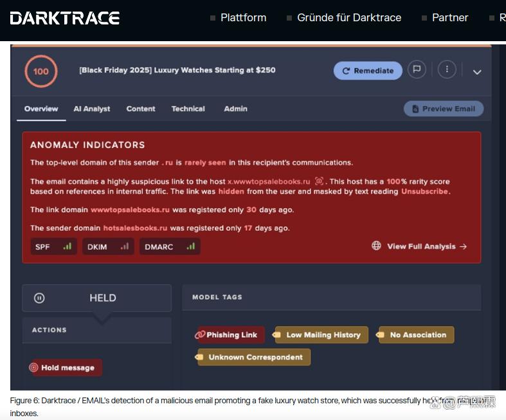The height and width of the screenshot is (420, 506).
Task: Click the MODEL TAGS heading
Action: click(217, 297)
